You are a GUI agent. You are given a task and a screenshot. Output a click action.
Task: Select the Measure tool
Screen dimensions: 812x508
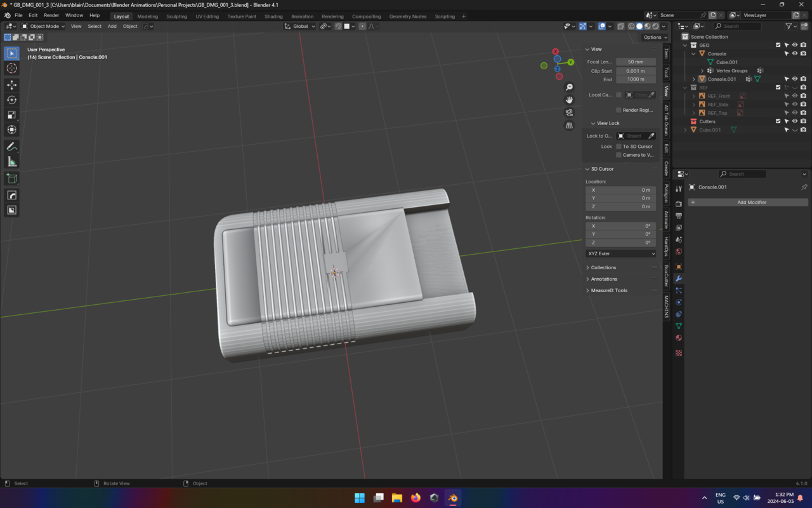[x=11, y=162]
